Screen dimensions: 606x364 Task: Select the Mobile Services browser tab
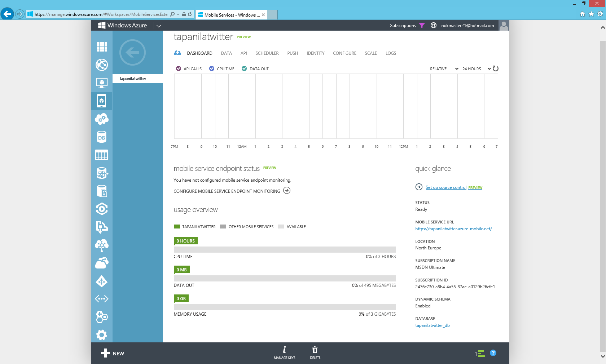point(231,15)
